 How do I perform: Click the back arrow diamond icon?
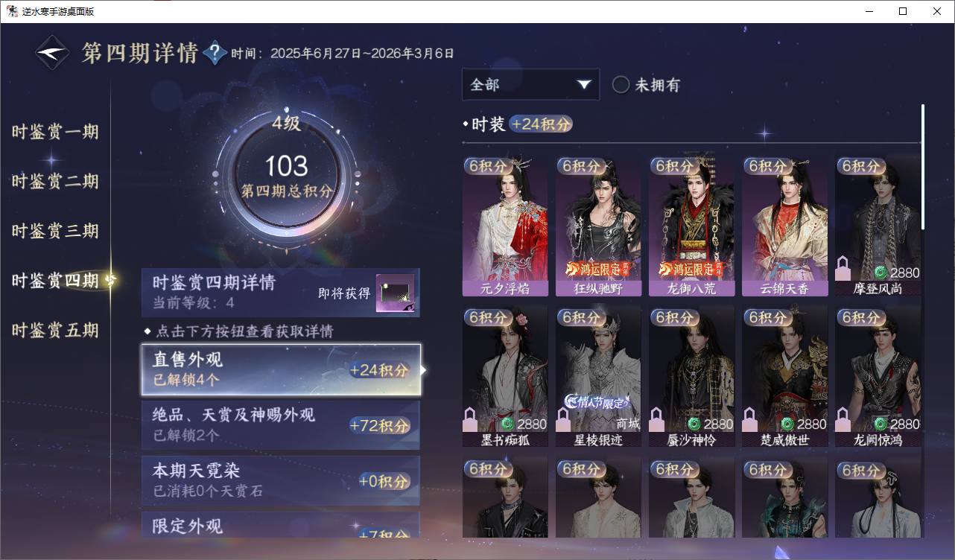[53, 52]
